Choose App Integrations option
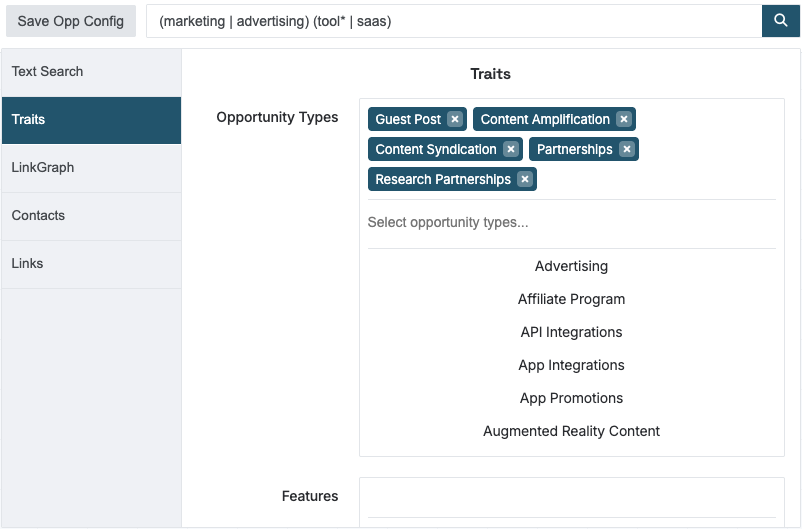The width and height of the screenshot is (802, 529). [571, 365]
